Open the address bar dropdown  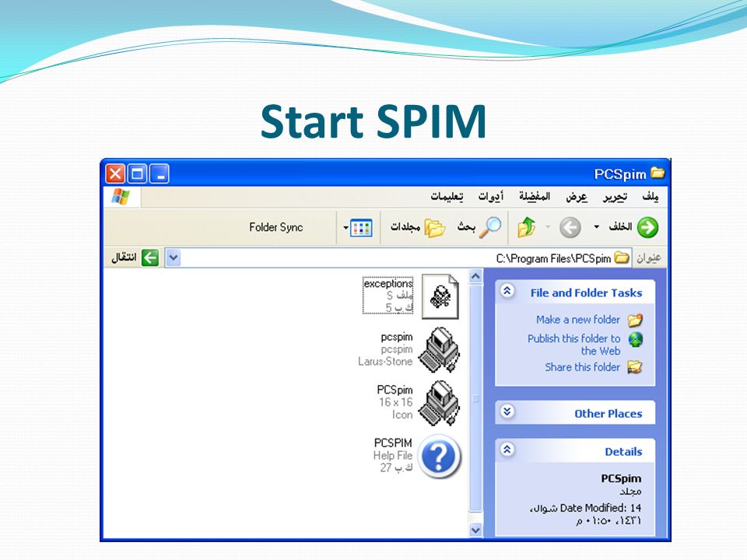[x=174, y=257]
